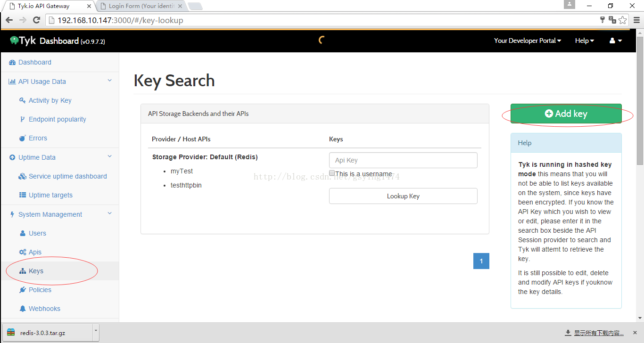Open the user account dropdown in header
The width and height of the screenshot is (644, 343).
tap(616, 41)
